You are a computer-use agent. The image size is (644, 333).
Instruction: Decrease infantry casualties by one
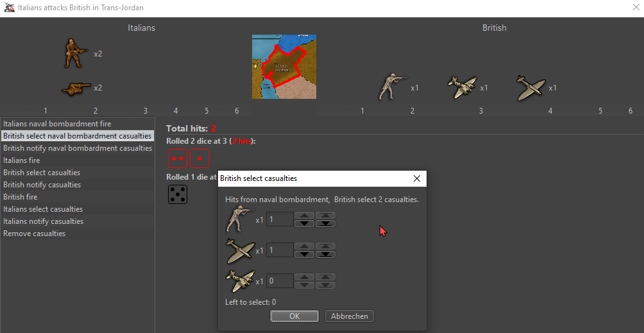click(304, 223)
